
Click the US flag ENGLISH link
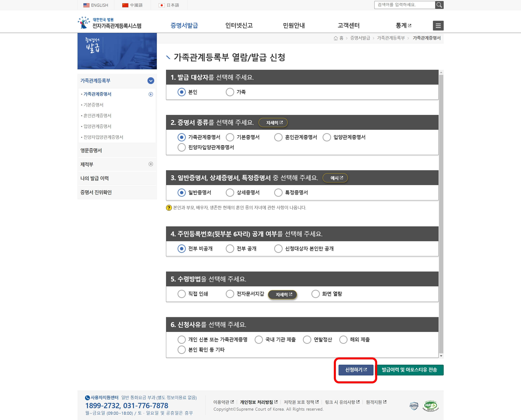(x=96, y=5)
